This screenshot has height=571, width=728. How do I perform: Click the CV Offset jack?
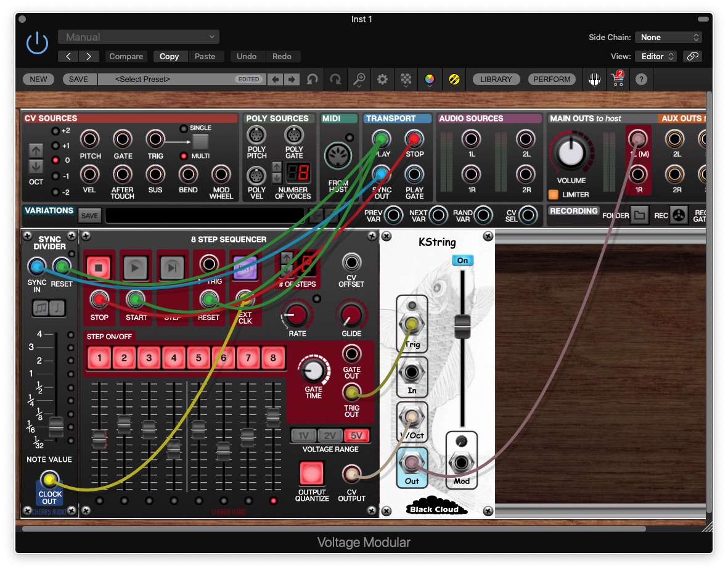tap(351, 263)
